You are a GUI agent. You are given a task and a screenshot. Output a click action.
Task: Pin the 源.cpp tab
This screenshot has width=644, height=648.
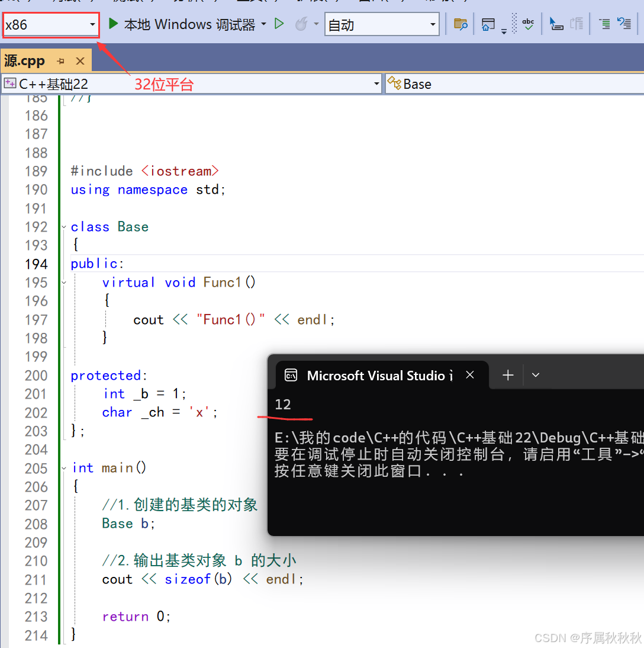(61, 61)
